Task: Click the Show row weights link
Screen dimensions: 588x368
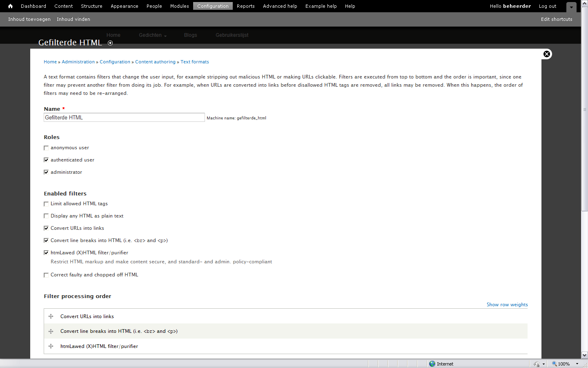Action: 507,304
